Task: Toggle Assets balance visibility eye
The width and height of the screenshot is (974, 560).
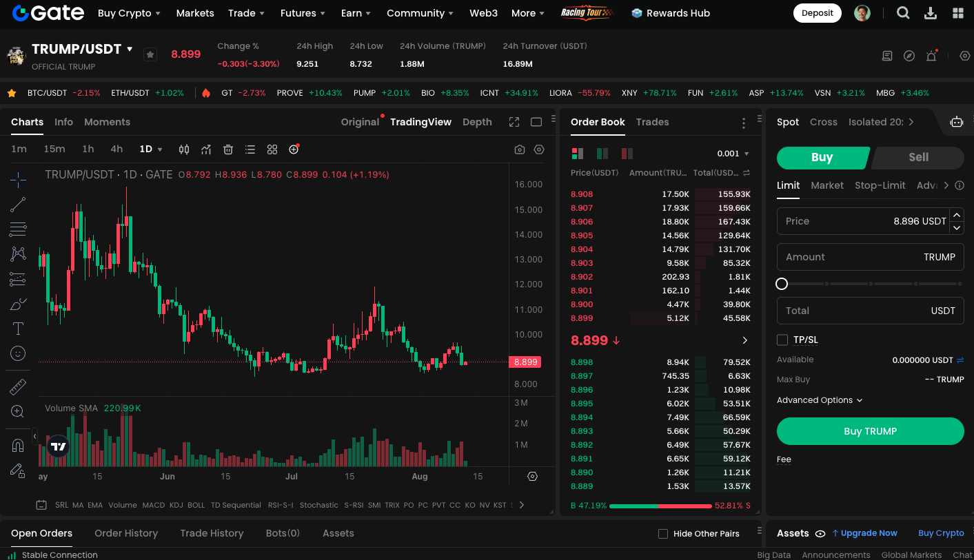Action: click(820, 533)
